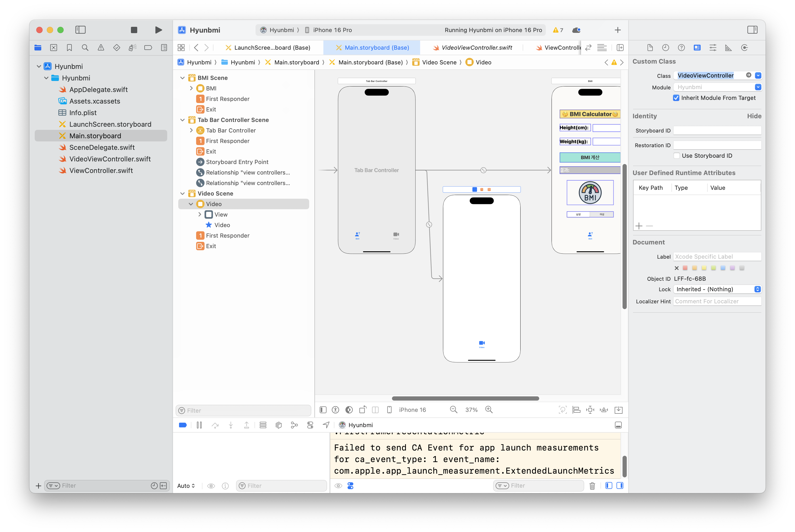Viewport: 795px width, 532px height.
Task: Click the debug memory graph icon
Action: (x=294, y=425)
